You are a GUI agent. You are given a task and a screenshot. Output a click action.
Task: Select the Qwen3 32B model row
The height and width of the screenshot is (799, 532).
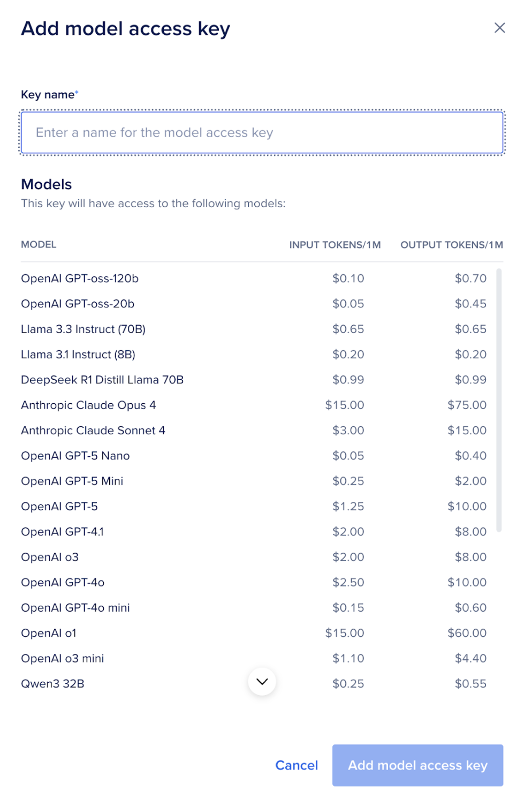pyautogui.click(x=52, y=684)
